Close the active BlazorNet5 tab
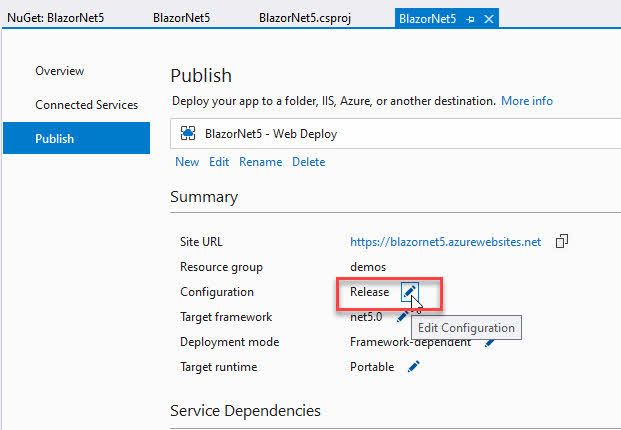This screenshot has width=621, height=430. coord(487,18)
